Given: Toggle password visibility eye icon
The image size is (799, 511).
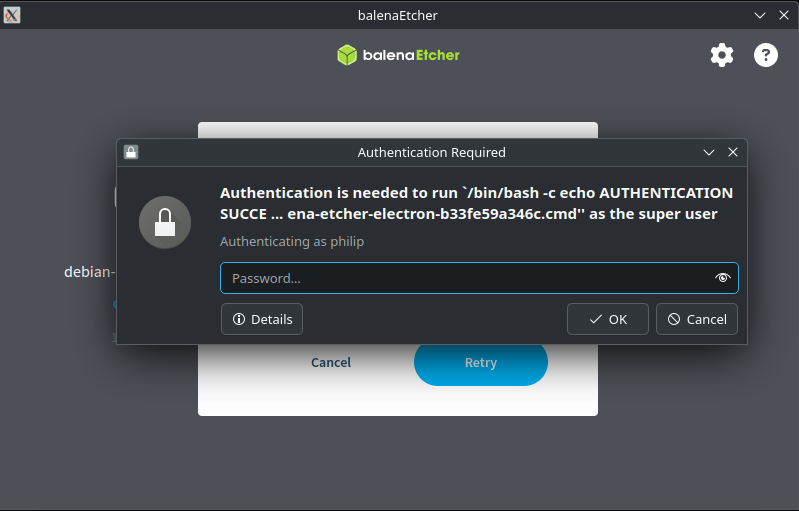Looking at the screenshot, I should 722,278.
